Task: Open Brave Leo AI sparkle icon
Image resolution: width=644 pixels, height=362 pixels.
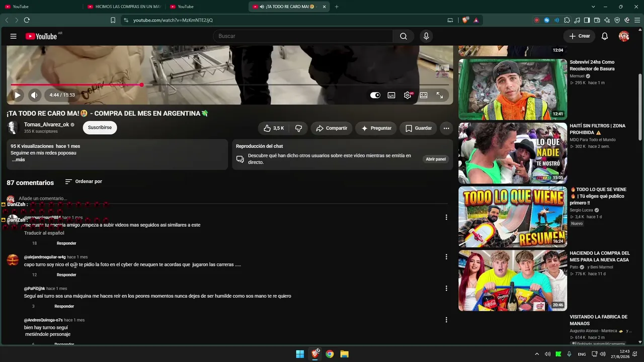Action: click(607, 20)
